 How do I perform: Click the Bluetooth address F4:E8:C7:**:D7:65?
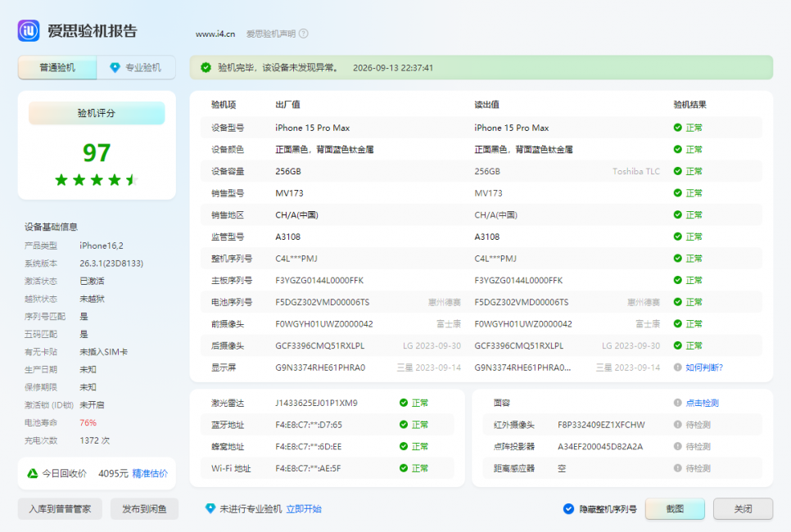309,425
